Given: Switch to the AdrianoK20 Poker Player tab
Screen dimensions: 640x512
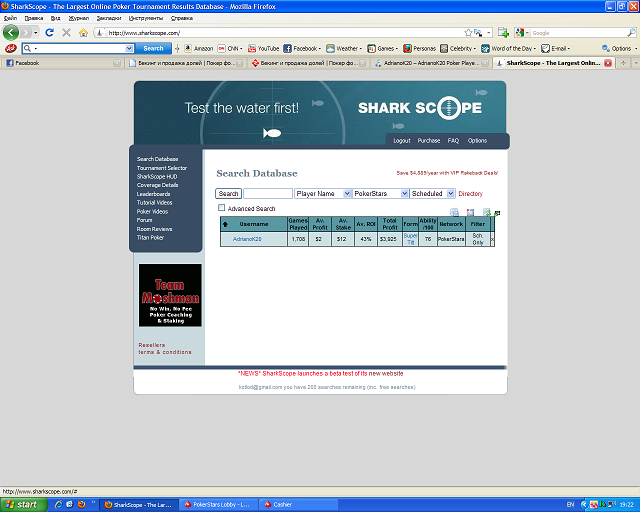Looking at the screenshot, I should click(431, 63).
